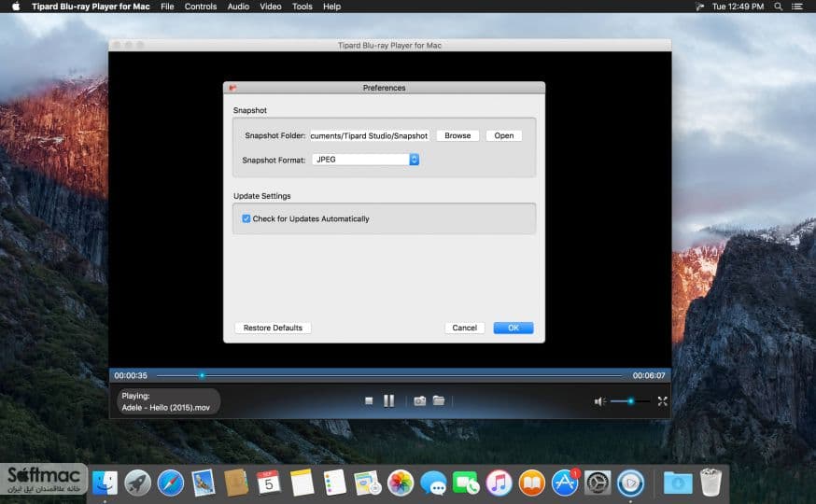Open Mail app in the Dock
The image size is (816, 504).
pyautogui.click(x=204, y=483)
